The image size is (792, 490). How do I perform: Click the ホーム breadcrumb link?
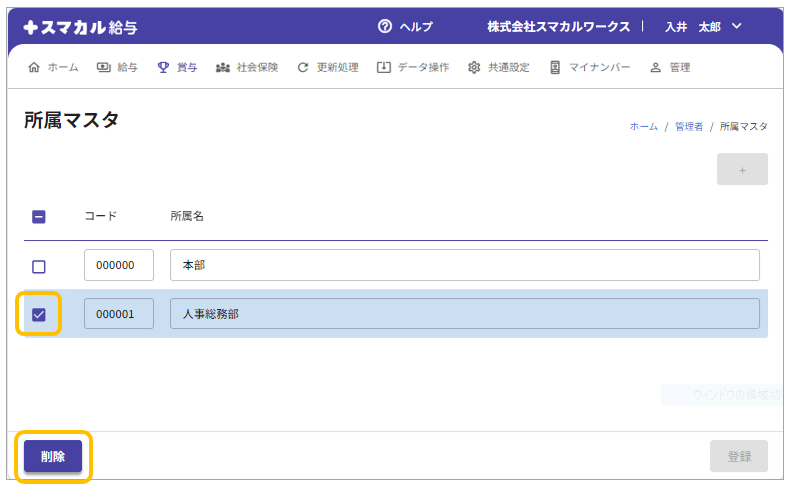643,127
